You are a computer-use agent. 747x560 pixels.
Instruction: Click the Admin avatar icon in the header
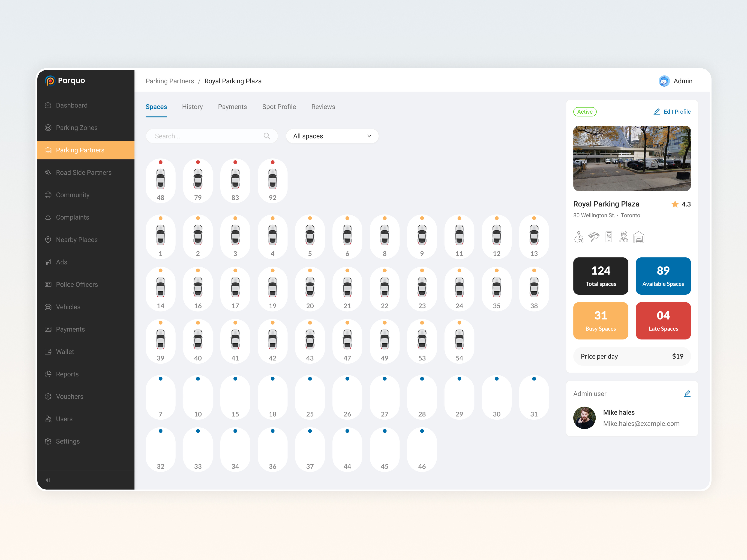tap(664, 81)
